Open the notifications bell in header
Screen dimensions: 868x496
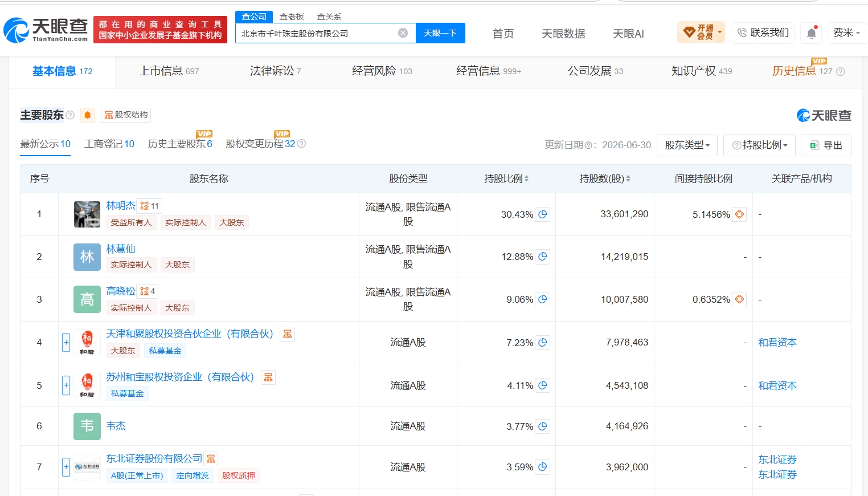point(812,33)
